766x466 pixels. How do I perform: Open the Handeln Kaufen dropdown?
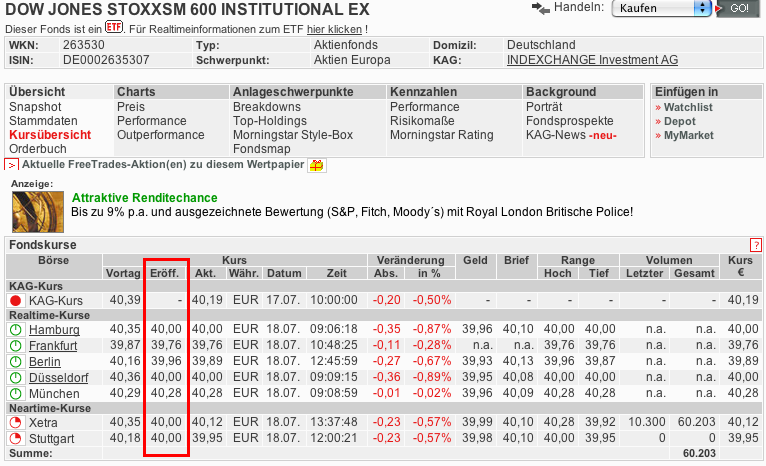661,8
